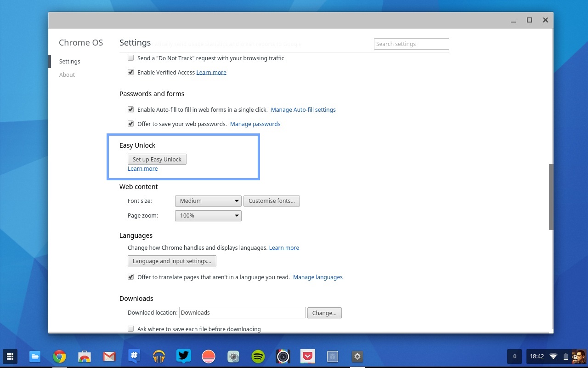Image resolution: width=588 pixels, height=368 pixels.
Task: Toggle offer to save web passwords
Action: [131, 124]
